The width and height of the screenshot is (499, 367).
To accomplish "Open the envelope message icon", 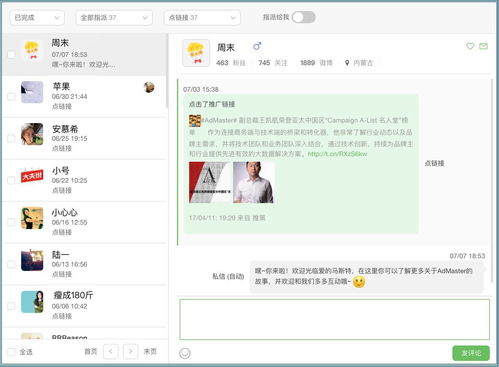I will 483,46.
